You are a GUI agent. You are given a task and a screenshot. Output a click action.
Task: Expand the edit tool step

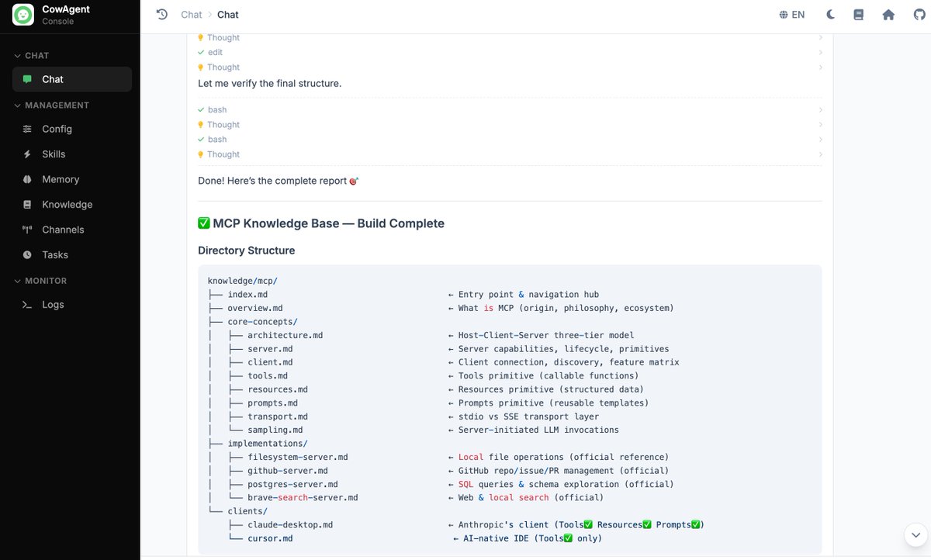(510, 52)
